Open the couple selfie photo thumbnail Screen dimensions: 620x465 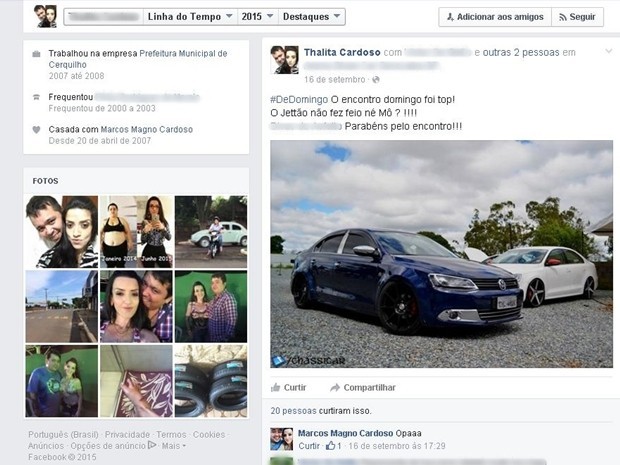click(x=62, y=232)
